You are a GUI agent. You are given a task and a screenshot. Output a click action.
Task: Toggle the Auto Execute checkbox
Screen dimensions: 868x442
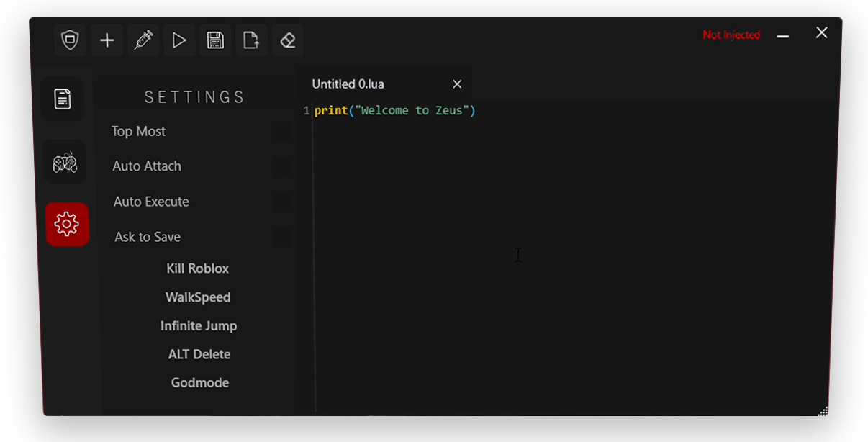click(x=283, y=202)
